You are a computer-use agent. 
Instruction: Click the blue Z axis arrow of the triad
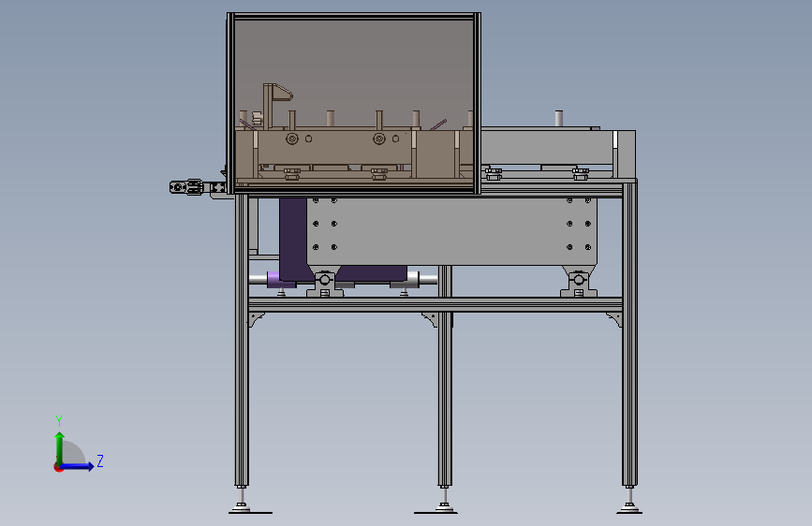click(x=78, y=466)
